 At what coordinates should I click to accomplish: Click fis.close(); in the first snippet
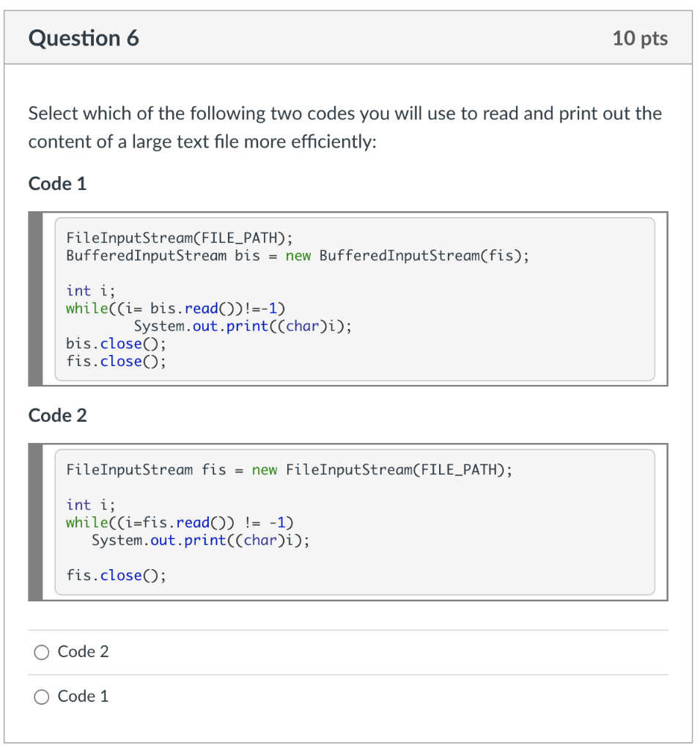116,361
